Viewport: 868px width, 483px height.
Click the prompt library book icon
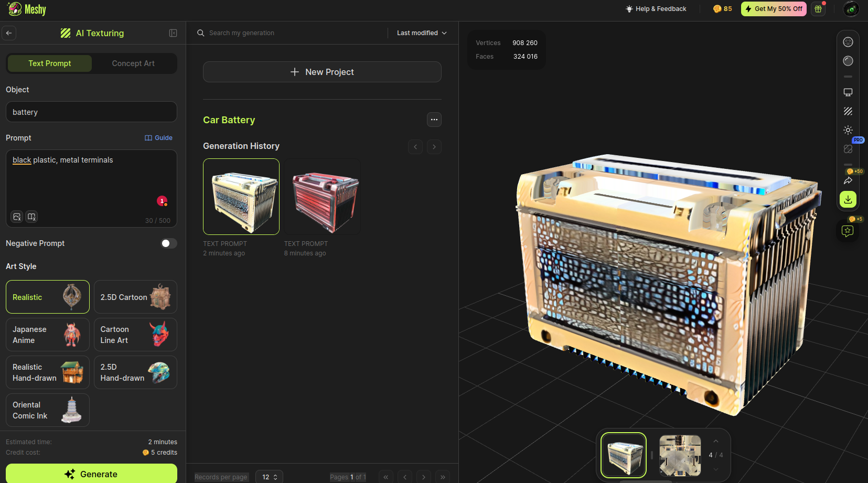pyautogui.click(x=32, y=217)
